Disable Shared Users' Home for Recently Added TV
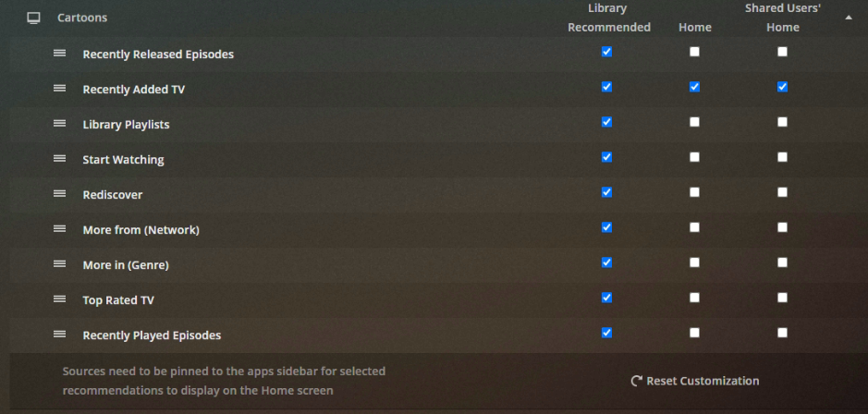Viewport: 868px width, 414px height. (x=782, y=87)
